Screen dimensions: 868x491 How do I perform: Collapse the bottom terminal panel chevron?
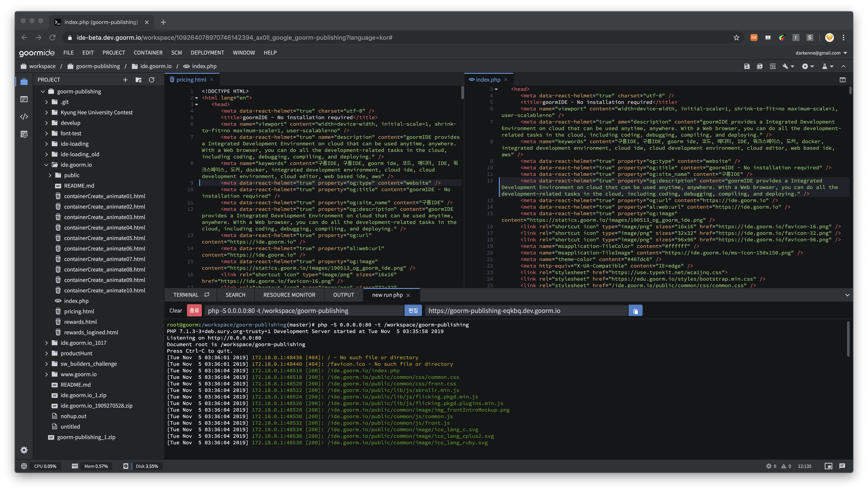click(847, 295)
